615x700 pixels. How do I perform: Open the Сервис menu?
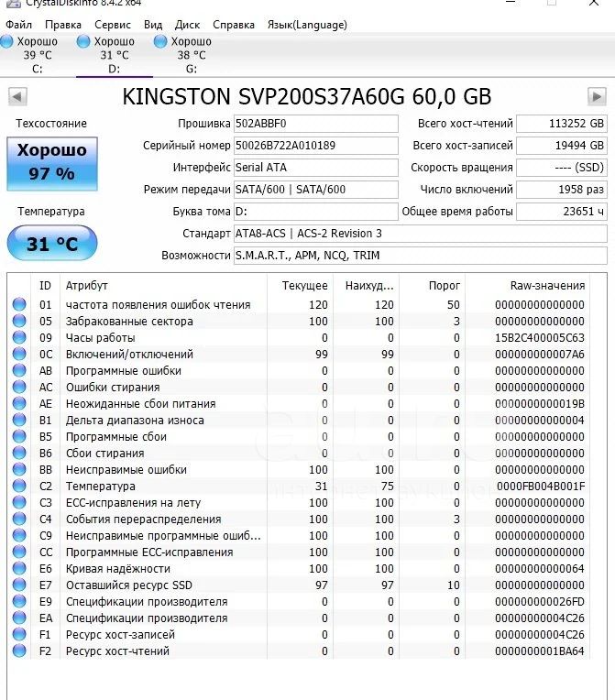[113, 25]
